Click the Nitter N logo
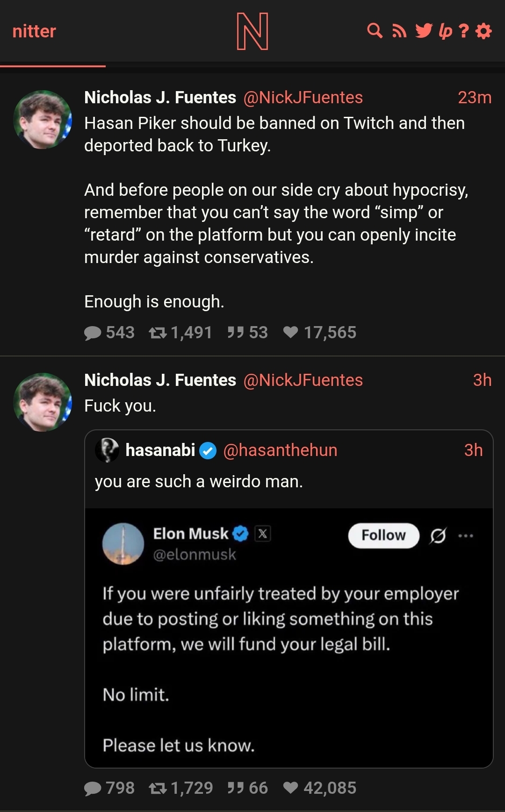The image size is (505, 812). click(252, 31)
